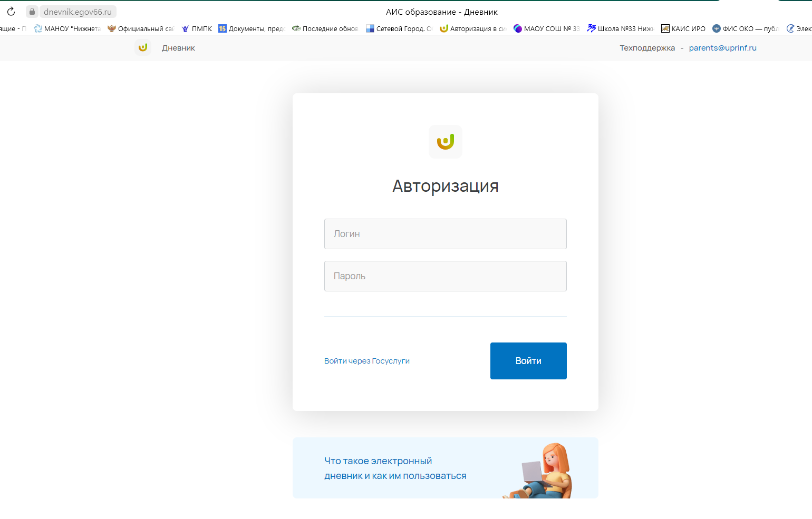
Task: Open the МАОУ СОШ № 33 bookmark
Action: [547, 28]
